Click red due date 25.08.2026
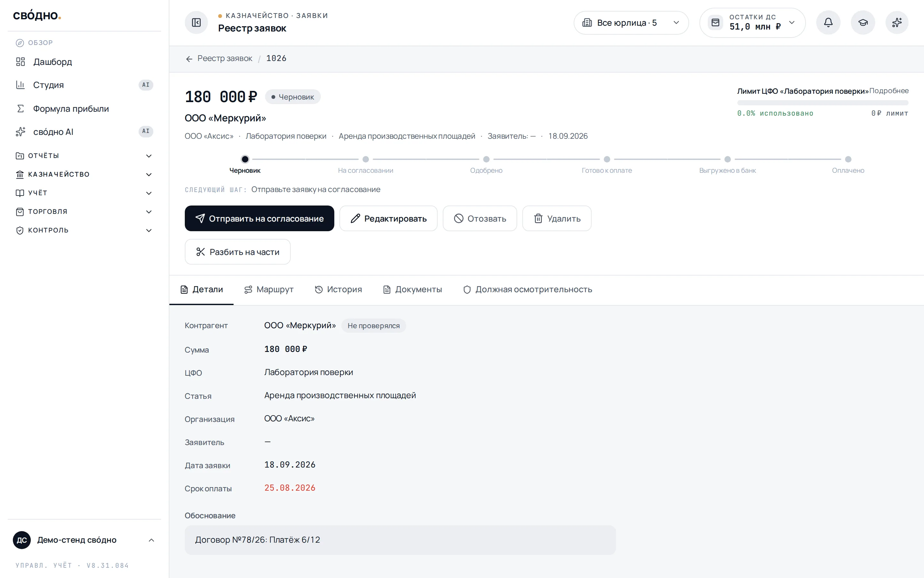Screen dimensions: 924x578 [x=290, y=488]
